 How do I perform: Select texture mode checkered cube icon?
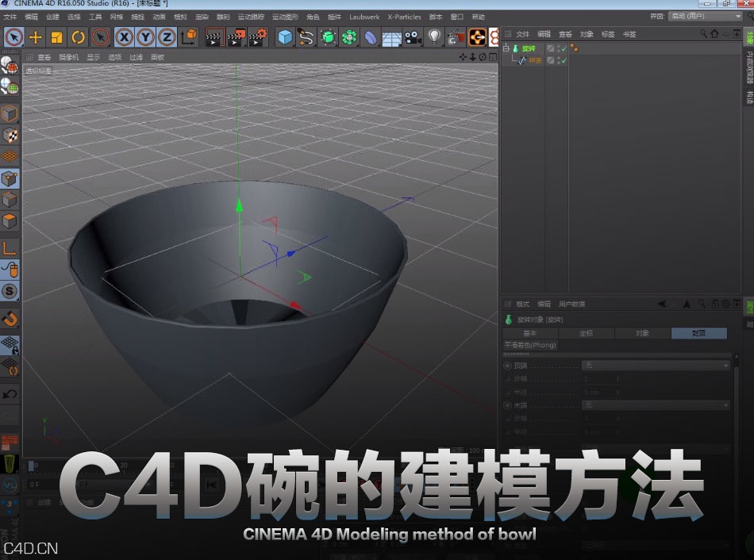[x=10, y=135]
